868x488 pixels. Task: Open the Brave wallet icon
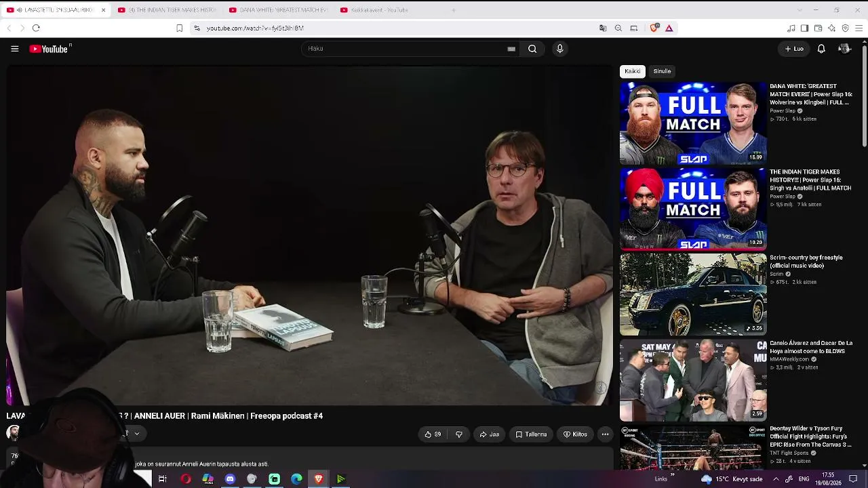(x=818, y=28)
